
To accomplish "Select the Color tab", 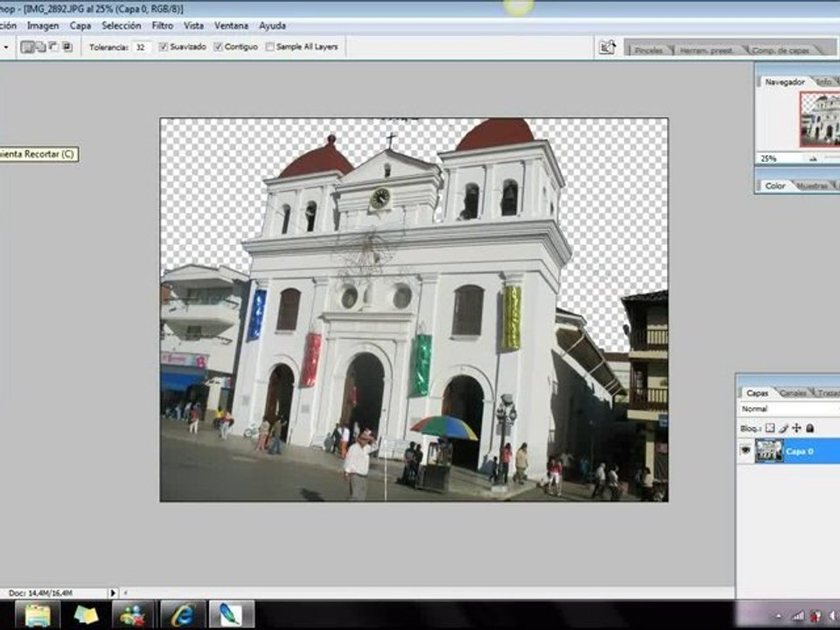I will tap(774, 185).
